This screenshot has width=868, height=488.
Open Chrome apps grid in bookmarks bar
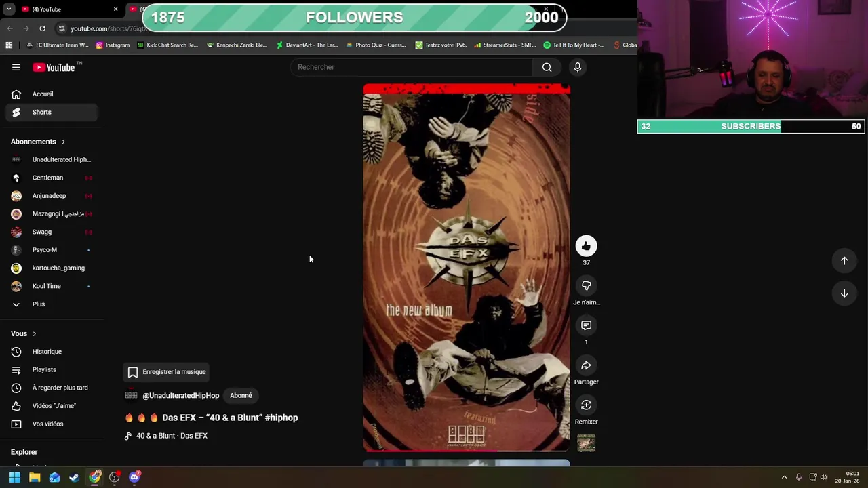point(9,45)
